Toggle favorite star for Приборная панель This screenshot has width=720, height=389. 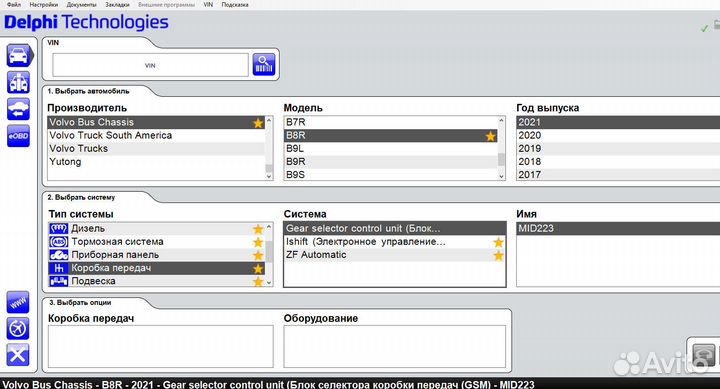click(x=258, y=255)
